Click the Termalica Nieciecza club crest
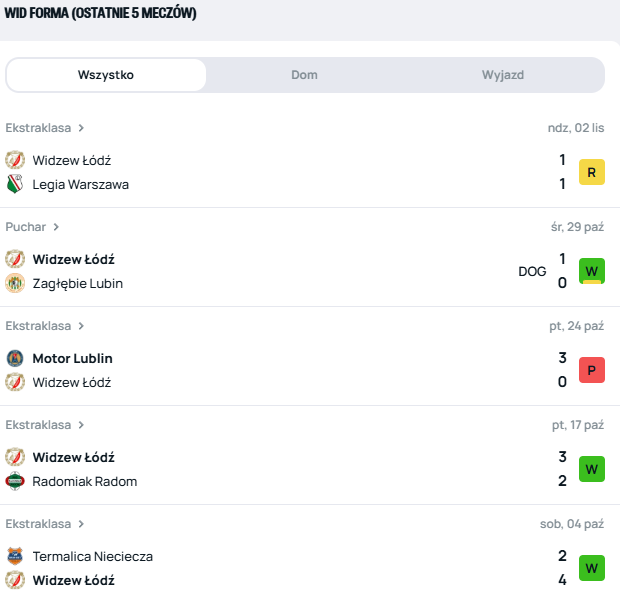The image size is (620, 599). click(x=15, y=556)
